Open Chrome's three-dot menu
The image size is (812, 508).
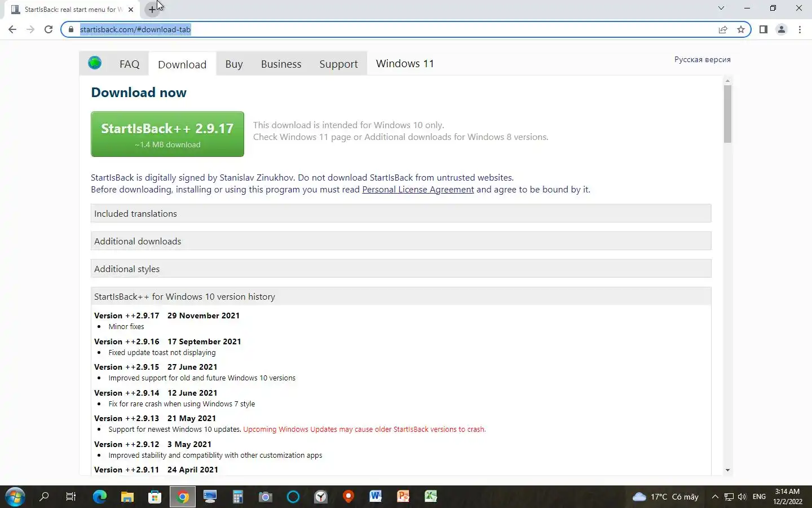[x=800, y=29]
